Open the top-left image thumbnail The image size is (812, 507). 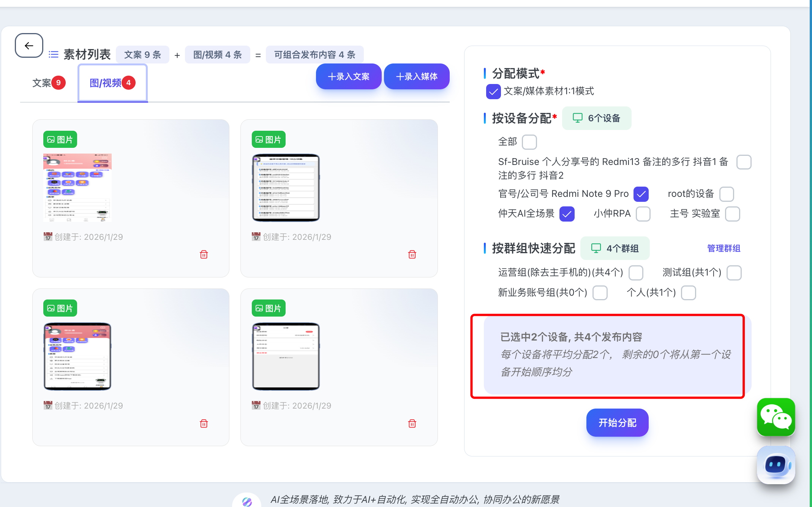pyautogui.click(x=77, y=187)
